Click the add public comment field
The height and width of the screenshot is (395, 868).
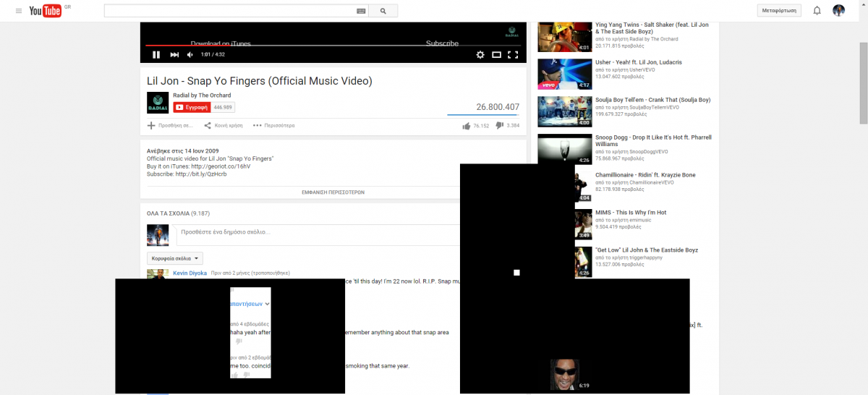[318, 234]
